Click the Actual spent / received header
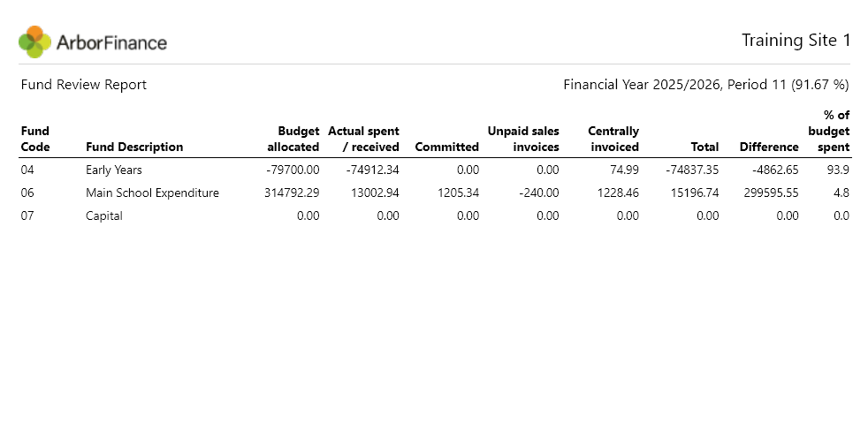Viewport: 868px width, 431px height. 363,139
